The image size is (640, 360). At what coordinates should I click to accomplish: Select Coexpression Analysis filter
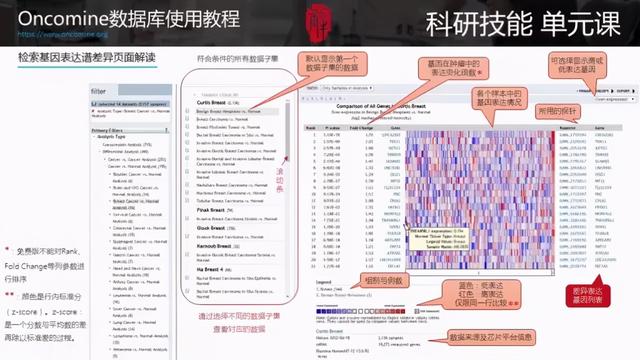127,144
